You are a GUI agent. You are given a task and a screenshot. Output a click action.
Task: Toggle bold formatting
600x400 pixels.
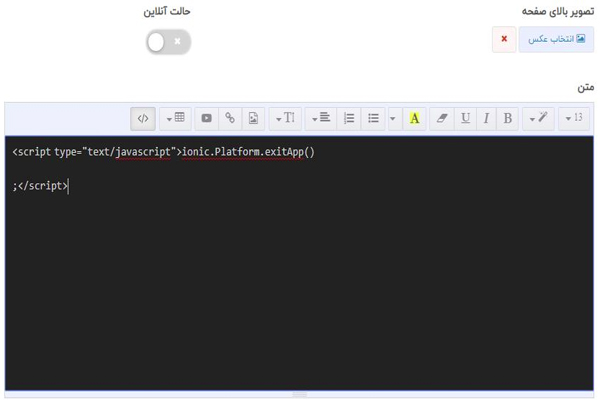pos(507,119)
